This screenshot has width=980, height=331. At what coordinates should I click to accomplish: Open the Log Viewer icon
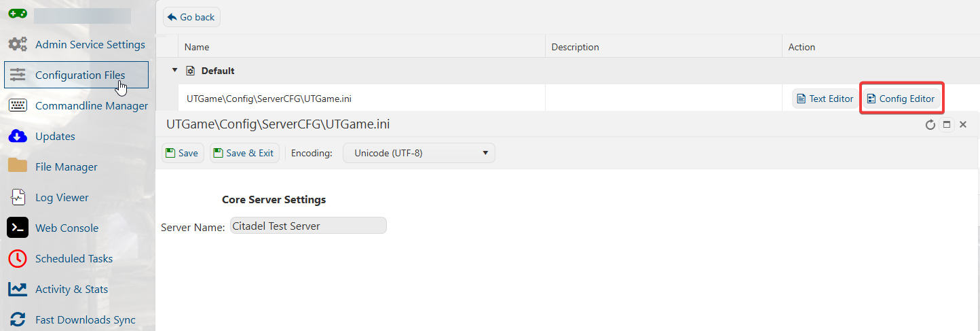pyautogui.click(x=18, y=197)
